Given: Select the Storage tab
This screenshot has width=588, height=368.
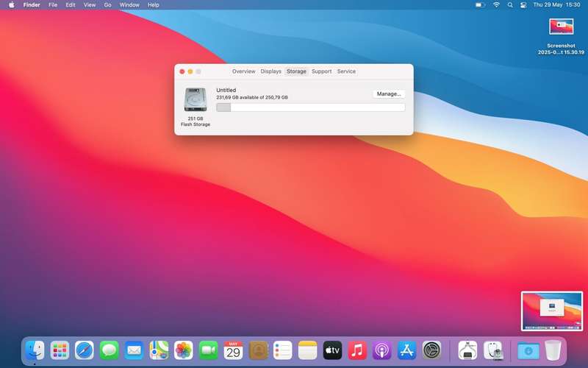Looking at the screenshot, I should pyautogui.click(x=296, y=71).
